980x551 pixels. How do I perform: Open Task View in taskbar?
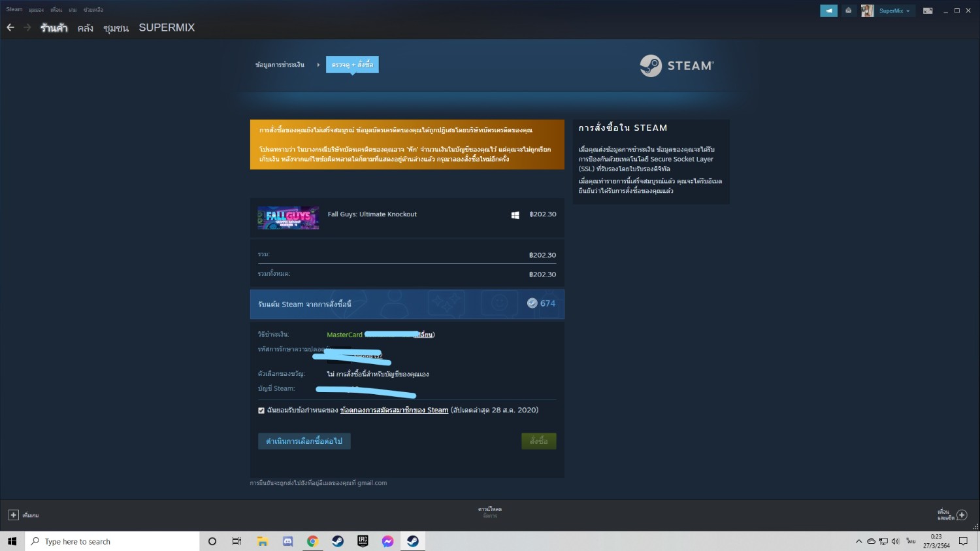pos(237,541)
